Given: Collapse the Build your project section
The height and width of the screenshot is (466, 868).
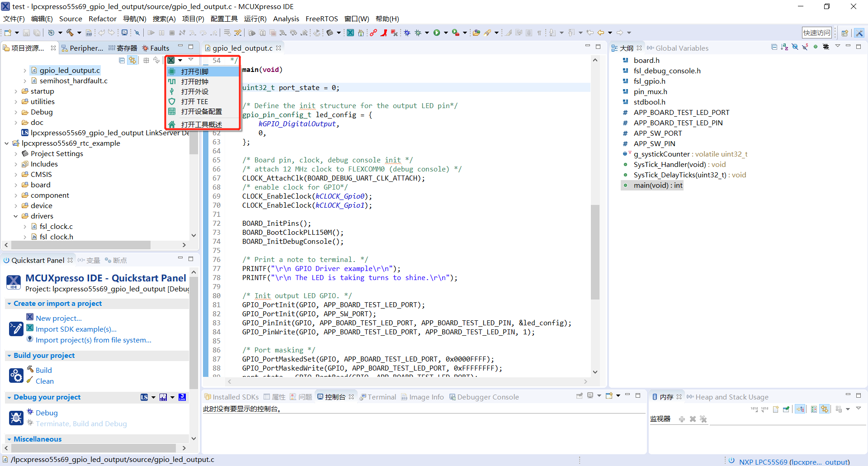Looking at the screenshot, I should [9, 356].
